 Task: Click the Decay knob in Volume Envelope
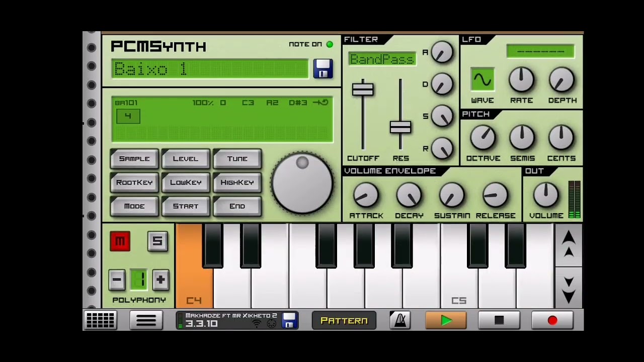(409, 195)
